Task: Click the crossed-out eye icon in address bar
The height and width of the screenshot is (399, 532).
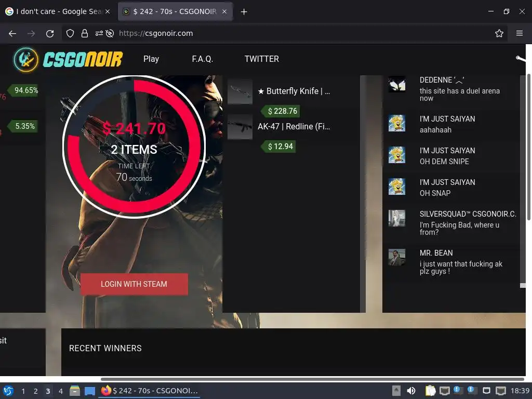Action: tap(110, 33)
